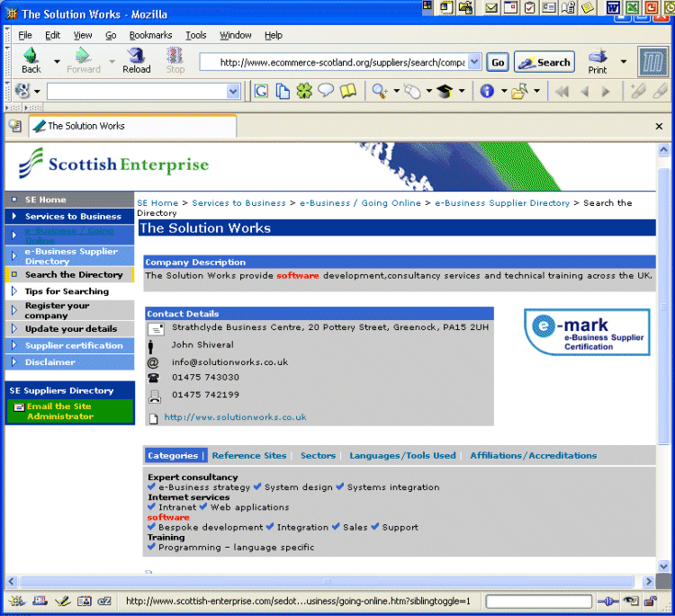Open PowerPoint from Office shortcut bar
Viewport: 675px width, 616px height.
click(651, 7)
